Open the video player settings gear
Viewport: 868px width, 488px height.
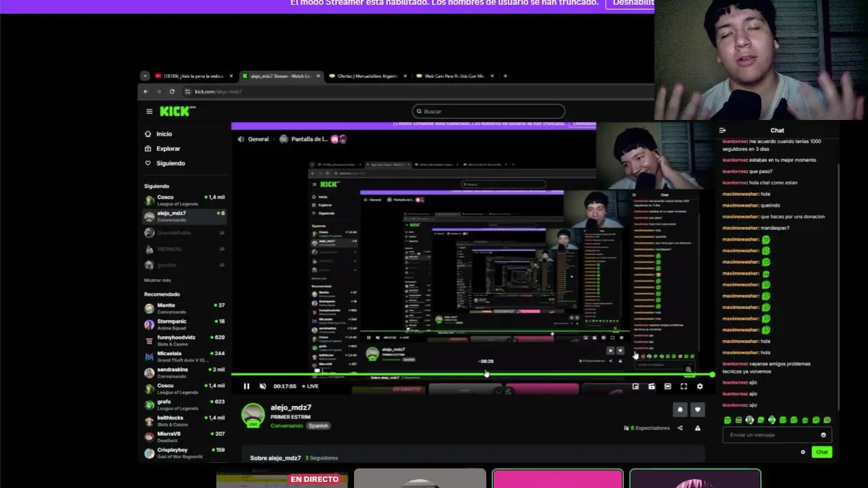click(x=700, y=386)
